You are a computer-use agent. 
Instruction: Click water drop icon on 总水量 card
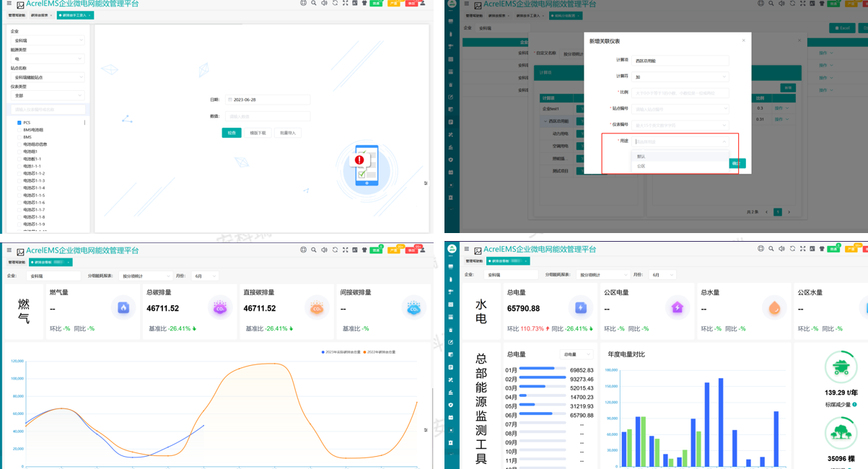pyautogui.click(x=774, y=308)
